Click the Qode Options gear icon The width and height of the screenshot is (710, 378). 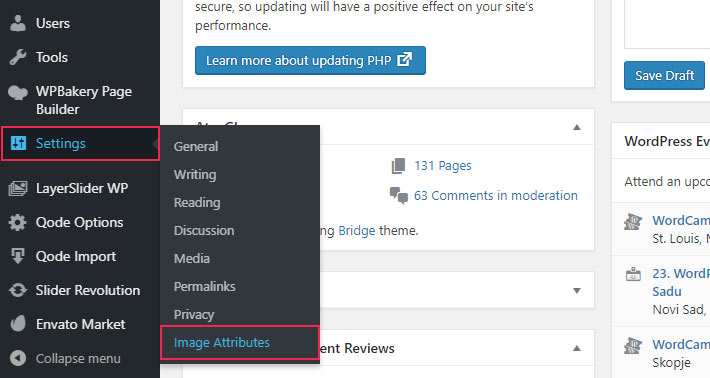coord(18,222)
